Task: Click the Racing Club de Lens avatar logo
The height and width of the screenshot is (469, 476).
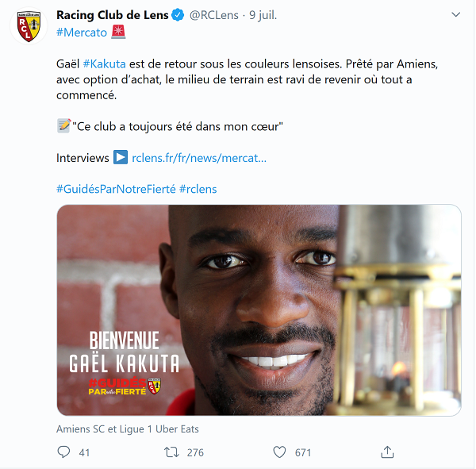Action: (x=29, y=26)
